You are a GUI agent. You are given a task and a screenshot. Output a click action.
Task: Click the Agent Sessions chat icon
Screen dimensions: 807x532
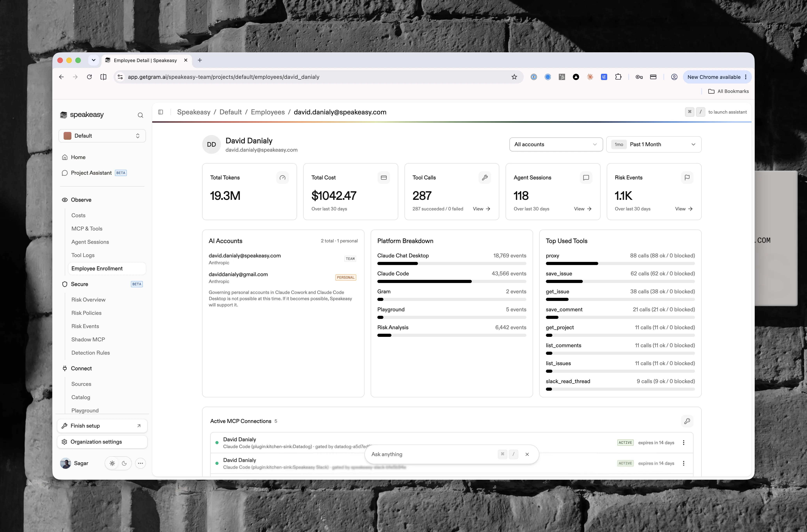click(586, 177)
